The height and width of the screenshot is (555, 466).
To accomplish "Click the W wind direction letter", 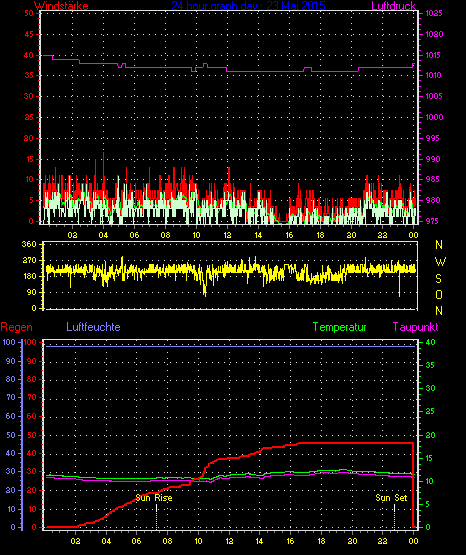I will click(440, 262).
